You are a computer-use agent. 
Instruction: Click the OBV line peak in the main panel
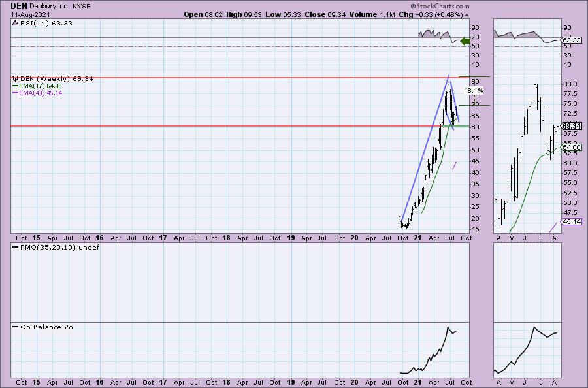[x=448, y=328]
